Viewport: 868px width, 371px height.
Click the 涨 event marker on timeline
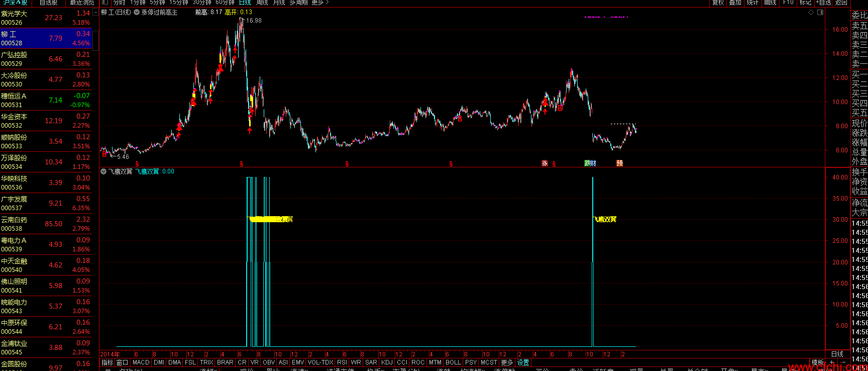pos(545,163)
